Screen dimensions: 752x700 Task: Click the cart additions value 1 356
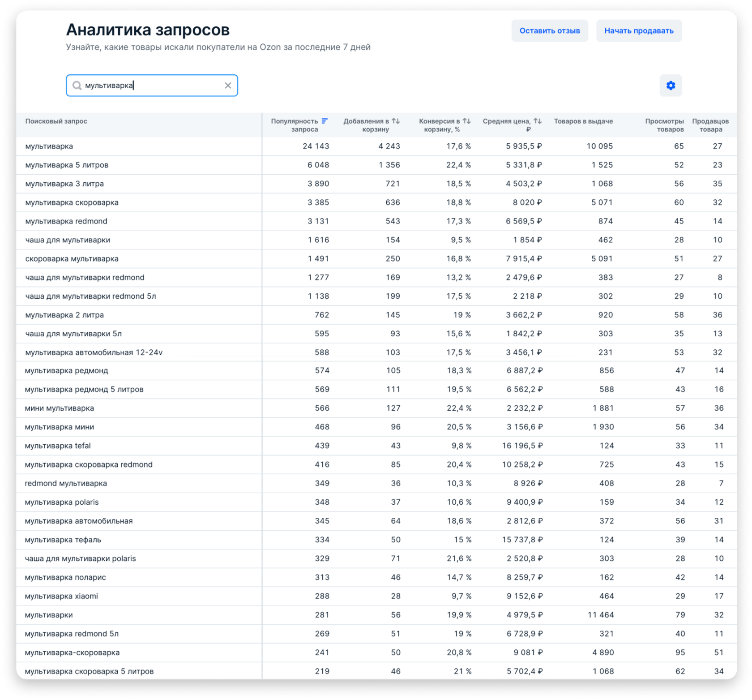pyautogui.click(x=389, y=165)
